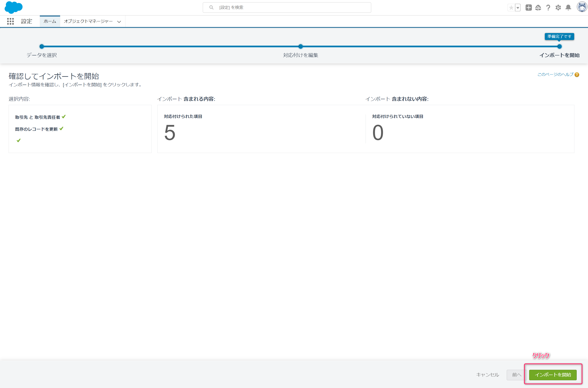Screen dimensions: 588x388
Task: Click the search magnifier icon
Action: coord(211,7)
